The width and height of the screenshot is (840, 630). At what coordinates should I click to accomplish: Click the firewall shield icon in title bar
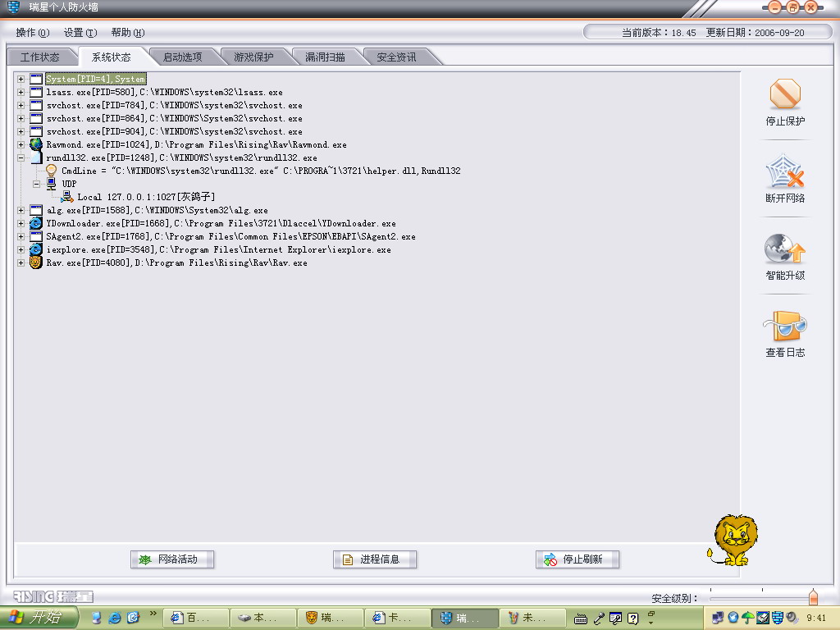point(14,7)
